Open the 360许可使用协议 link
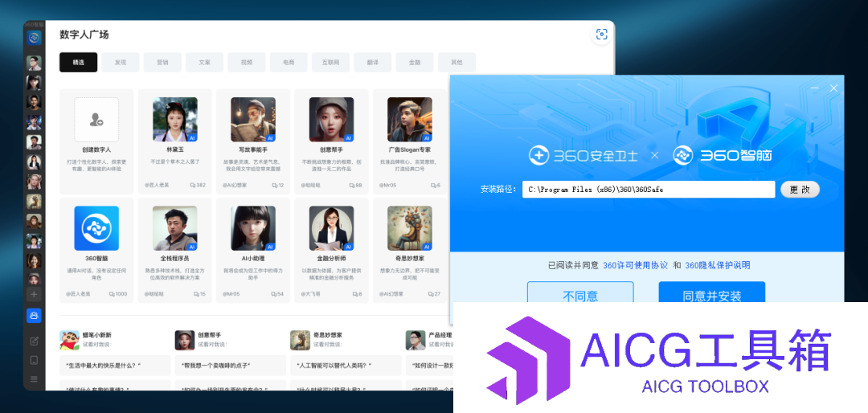 pyautogui.click(x=635, y=265)
